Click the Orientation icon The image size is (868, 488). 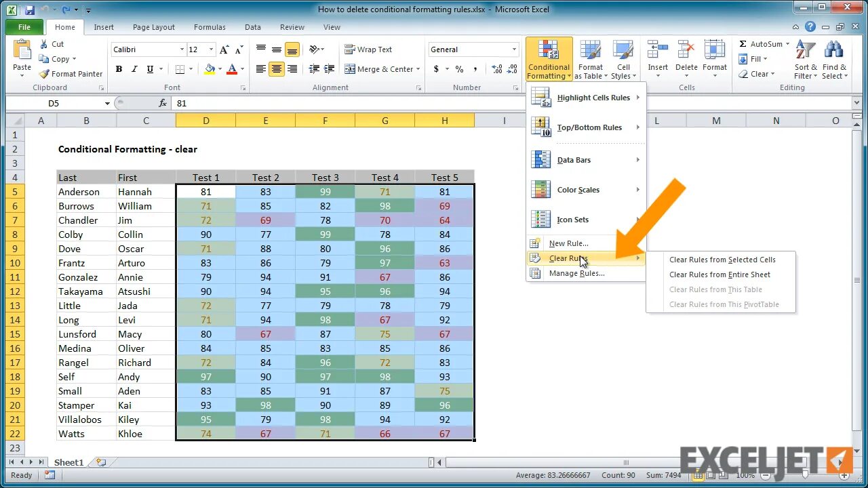coord(314,49)
